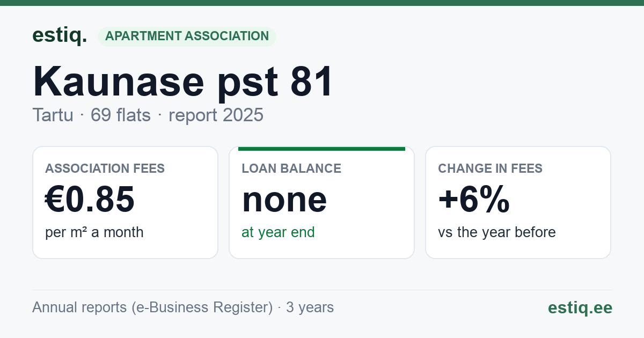Open the Loan Balance card
644x338 pixels.
[321, 202]
